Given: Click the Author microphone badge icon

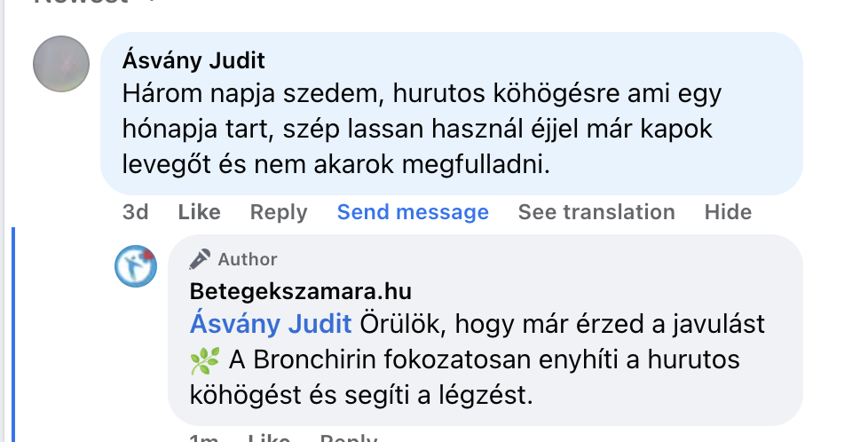Looking at the screenshot, I should tap(201, 259).
